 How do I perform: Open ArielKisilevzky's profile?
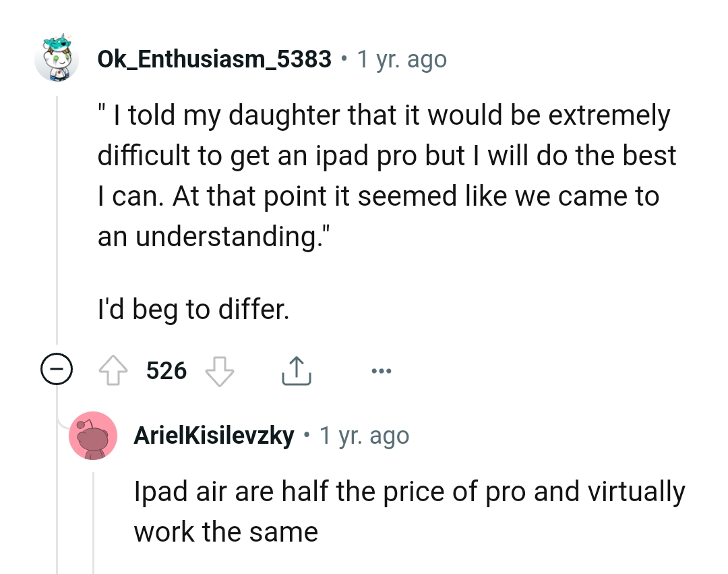pyautogui.click(x=214, y=435)
